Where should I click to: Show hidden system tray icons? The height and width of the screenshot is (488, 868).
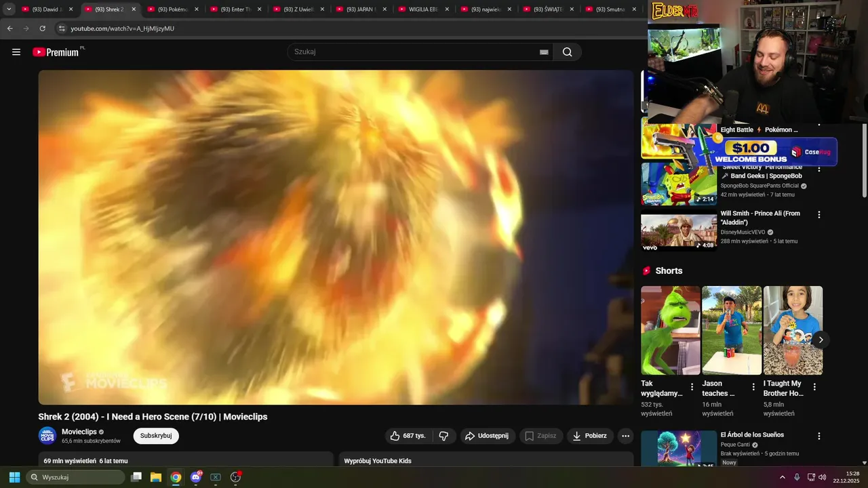pyautogui.click(x=782, y=477)
